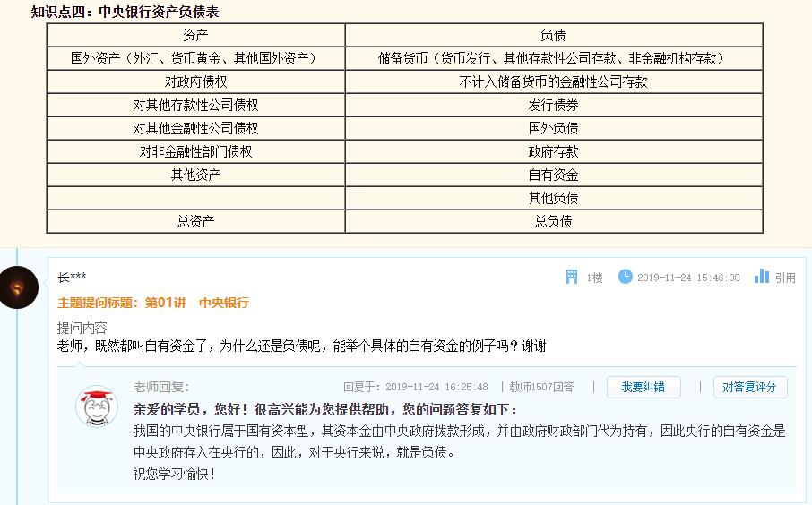Click the 负债 table header cell
The width and height of the screenshot is (812, 505).
pyautogui.click(x=553, y=35)
